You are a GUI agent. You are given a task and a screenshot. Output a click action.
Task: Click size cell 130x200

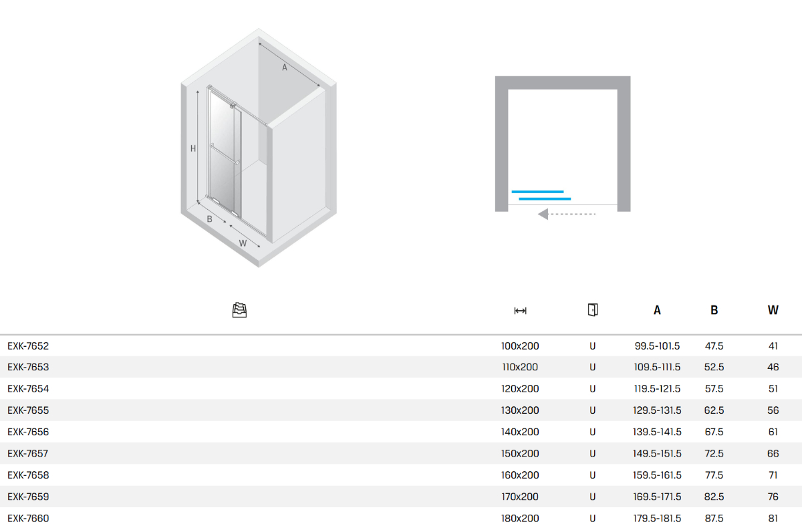[x=520, y=410]
